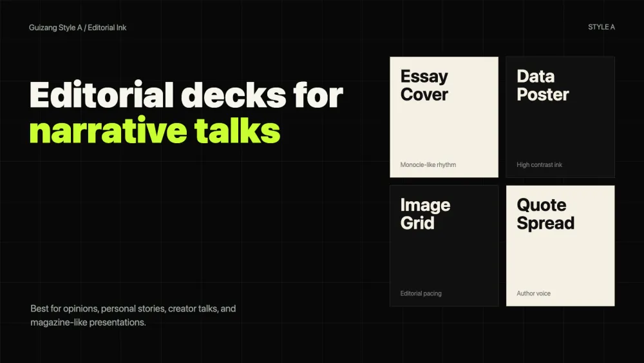Click the 'Monocle-like rhythm' caption
Viewport: 644px width, 363px height.
pos(428,164)
